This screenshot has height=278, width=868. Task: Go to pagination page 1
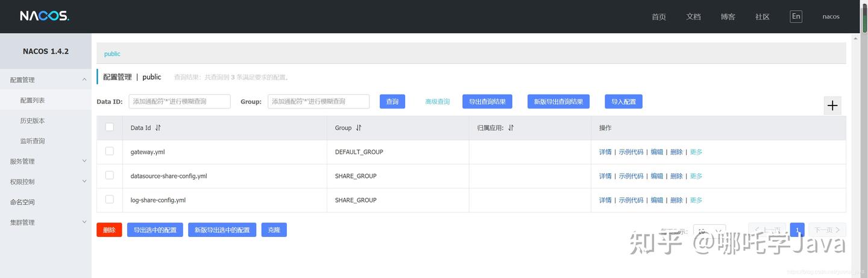tap(797, 230)
